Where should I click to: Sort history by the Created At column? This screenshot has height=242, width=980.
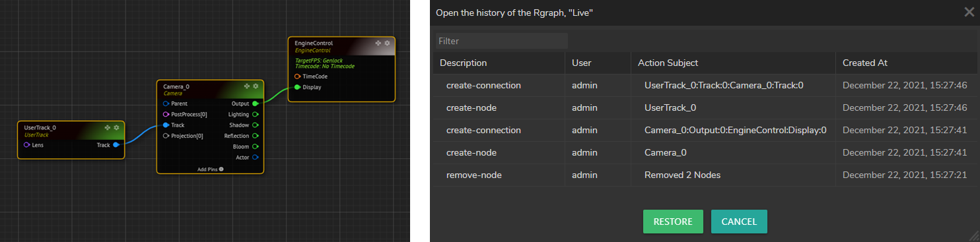(x=864, y=63)
